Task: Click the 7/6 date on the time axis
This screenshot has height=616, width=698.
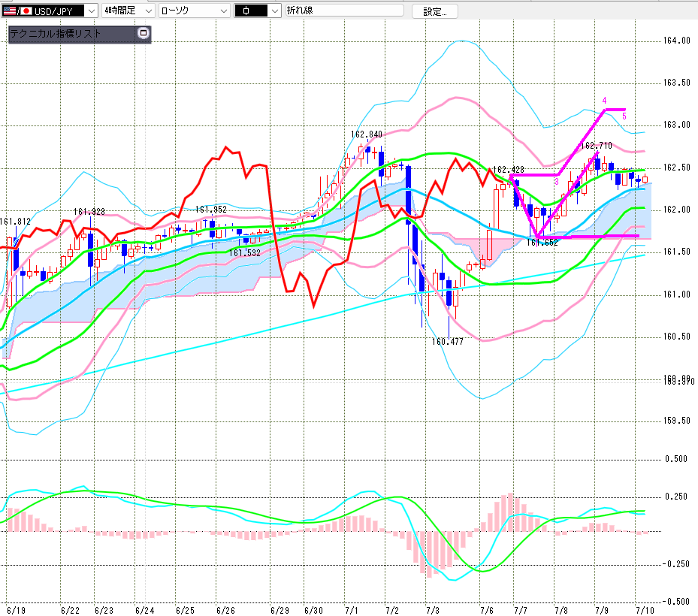Action: click(487, 610)
